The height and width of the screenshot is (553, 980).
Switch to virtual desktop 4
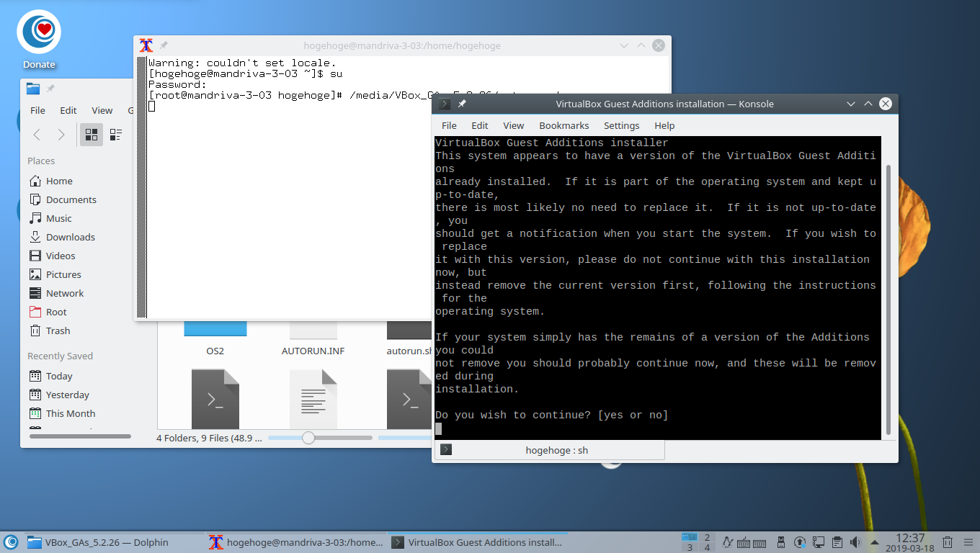[x=708, y=547]
